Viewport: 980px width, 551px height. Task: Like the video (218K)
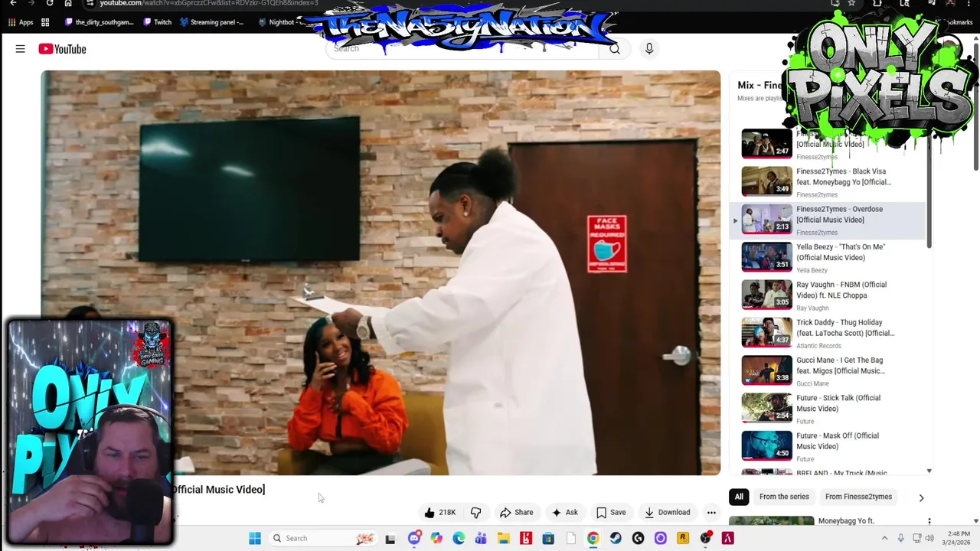coord(440,512)
